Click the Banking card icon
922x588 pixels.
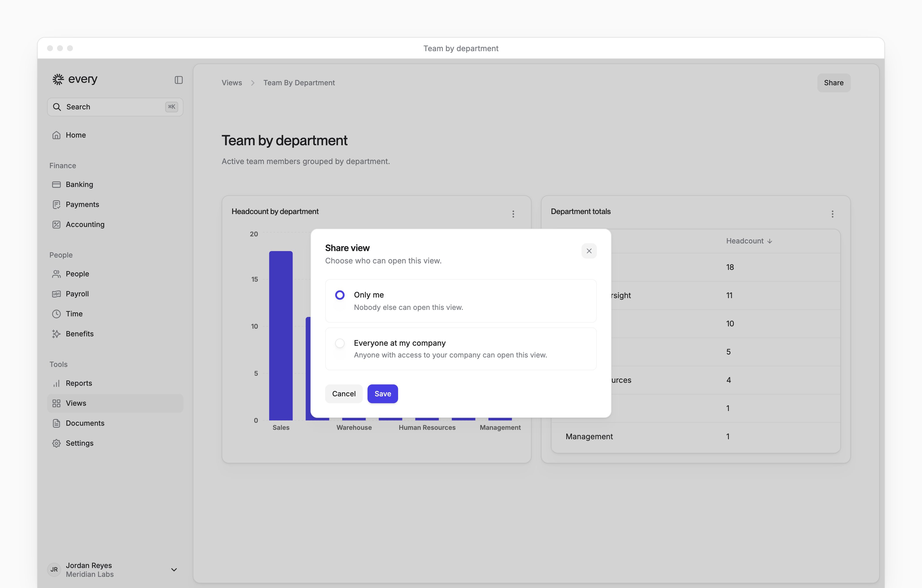56,185
